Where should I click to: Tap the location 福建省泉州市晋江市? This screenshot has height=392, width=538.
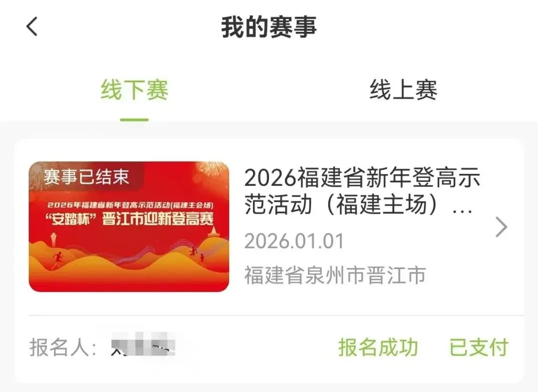[335, 275]
